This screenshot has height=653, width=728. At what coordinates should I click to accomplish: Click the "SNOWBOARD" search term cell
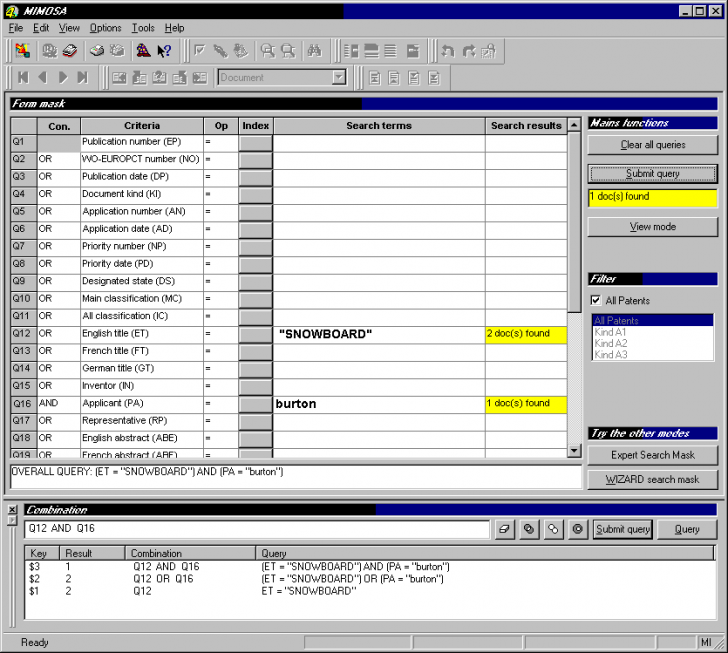coord(379,335)
